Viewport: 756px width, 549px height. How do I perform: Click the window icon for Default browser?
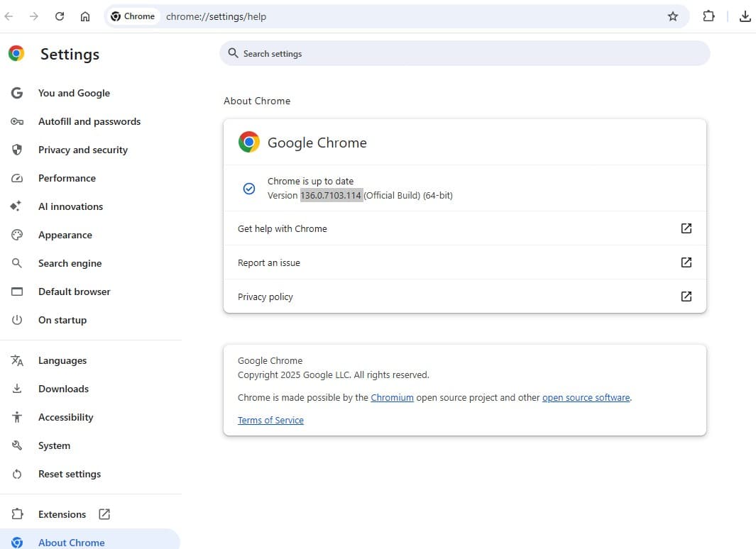17,292
